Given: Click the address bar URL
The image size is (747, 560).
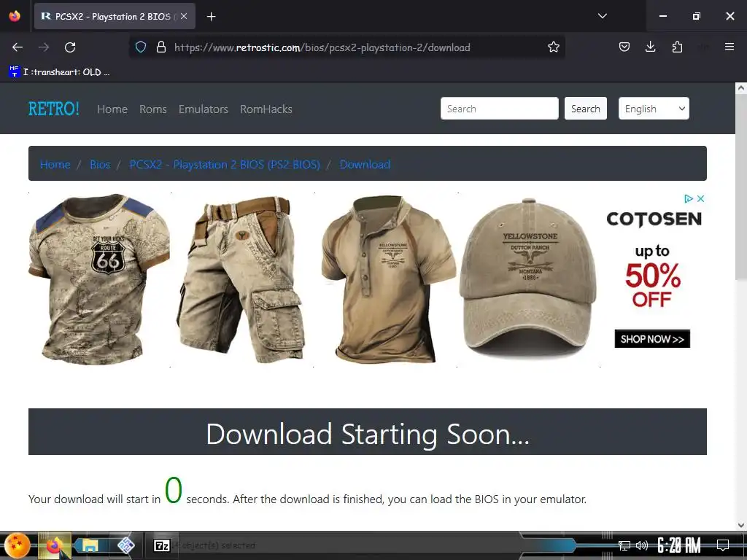Looking at the screenshot, I should (x=322, y=47).
